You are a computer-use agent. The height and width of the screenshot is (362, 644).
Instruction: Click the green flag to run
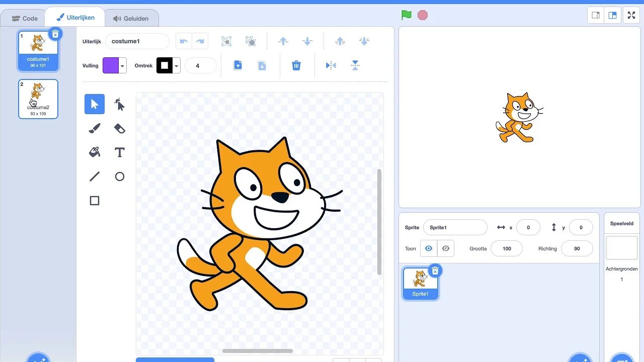(x=407, y=15)
